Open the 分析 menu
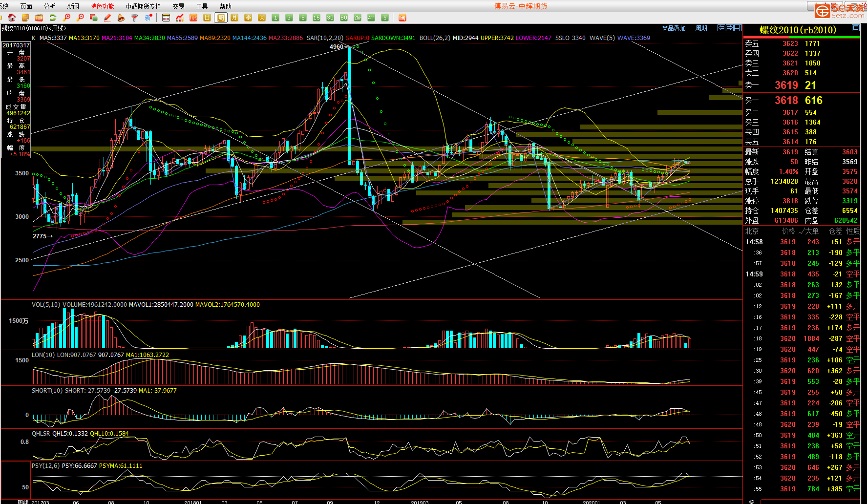 [x=50, y=6]
